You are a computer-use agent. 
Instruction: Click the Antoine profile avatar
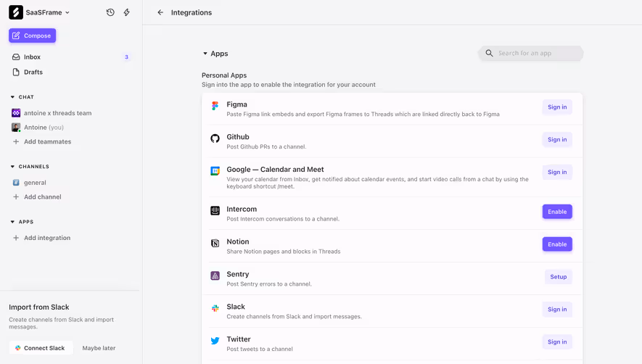16,128
